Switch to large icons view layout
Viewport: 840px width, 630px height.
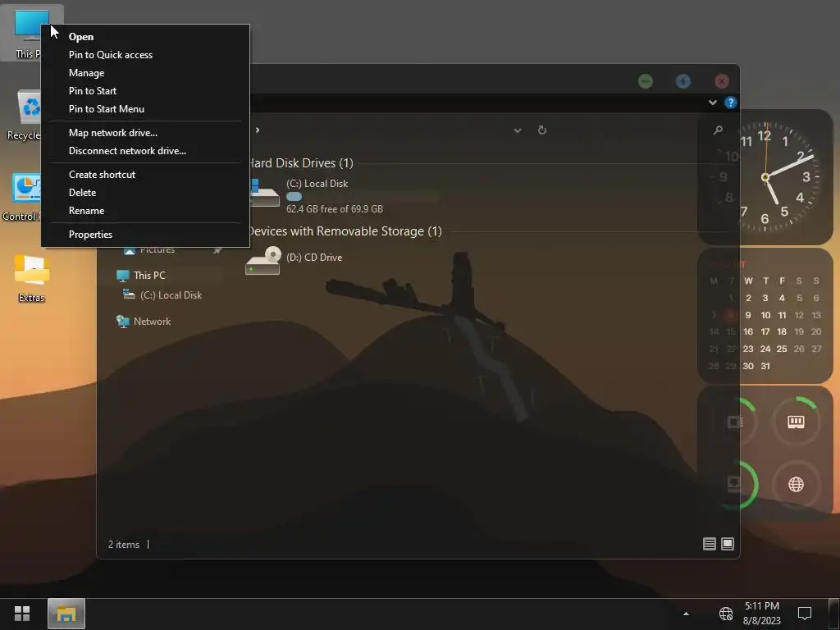click(728, 545)
